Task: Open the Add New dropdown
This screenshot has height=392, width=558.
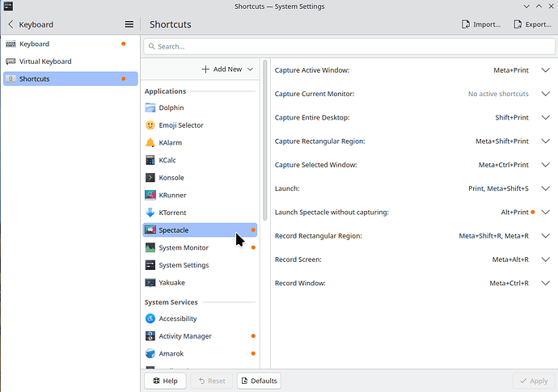Action: pyautogui.click(x=227, y=70)
